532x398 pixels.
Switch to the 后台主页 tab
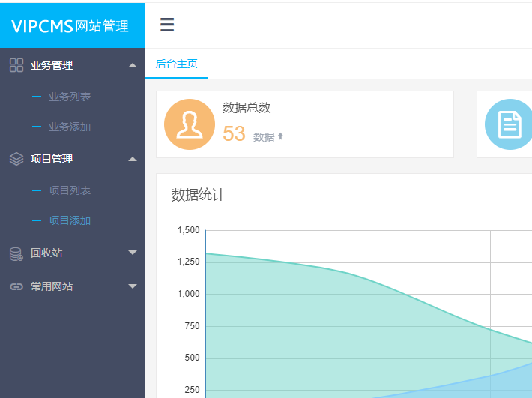click(x=176, y=64)
